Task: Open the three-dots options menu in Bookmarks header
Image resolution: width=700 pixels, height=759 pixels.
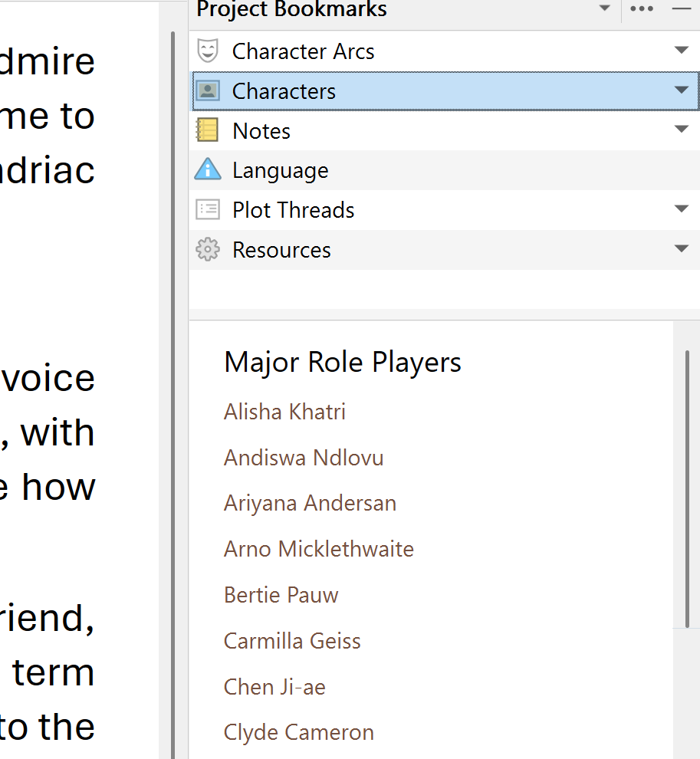Action: [x=642, y=8]
